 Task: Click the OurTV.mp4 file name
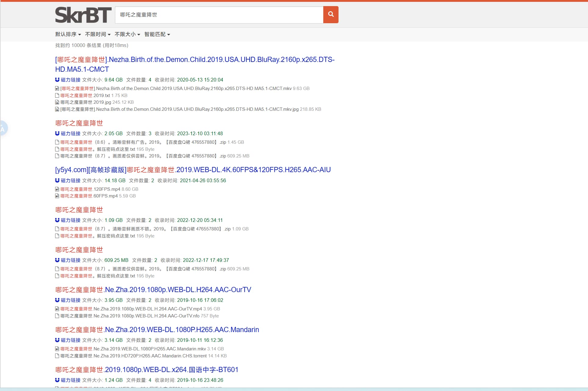(x=131, y=309)
